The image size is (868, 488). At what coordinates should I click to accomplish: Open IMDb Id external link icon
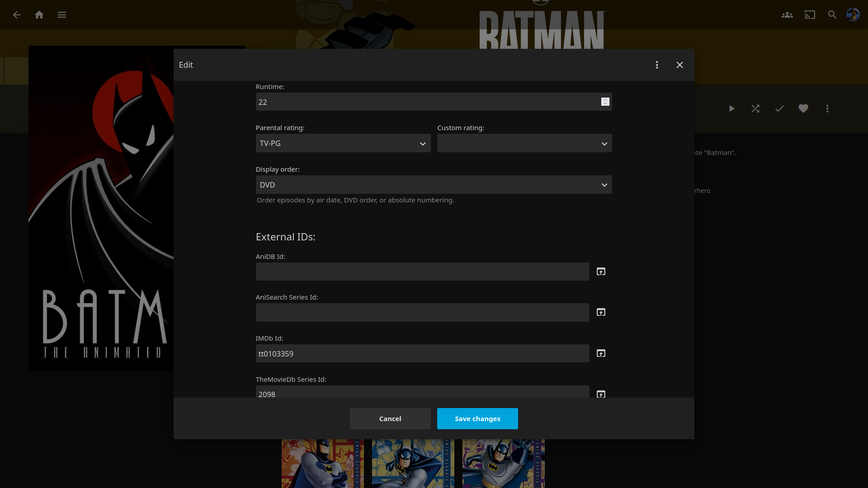601,353
